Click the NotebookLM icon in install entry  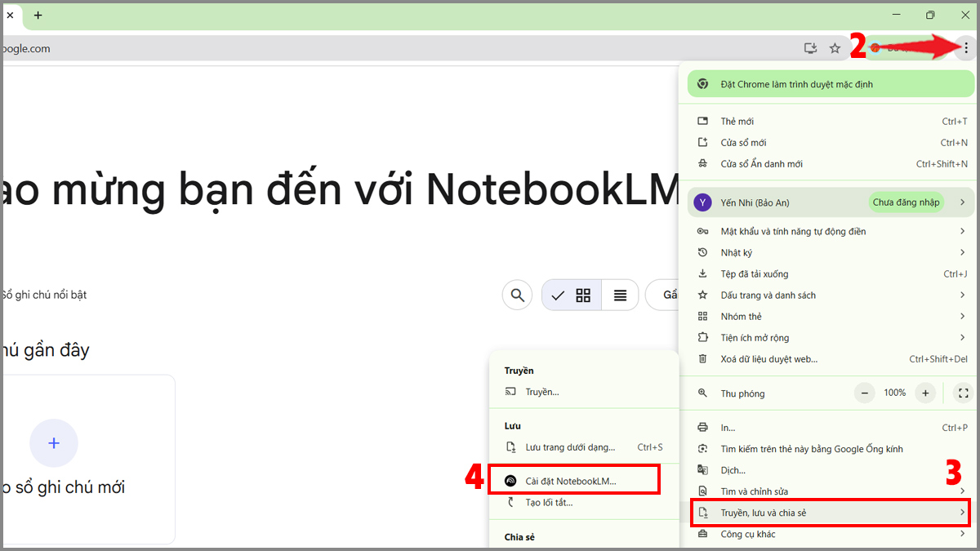(510, 481)
